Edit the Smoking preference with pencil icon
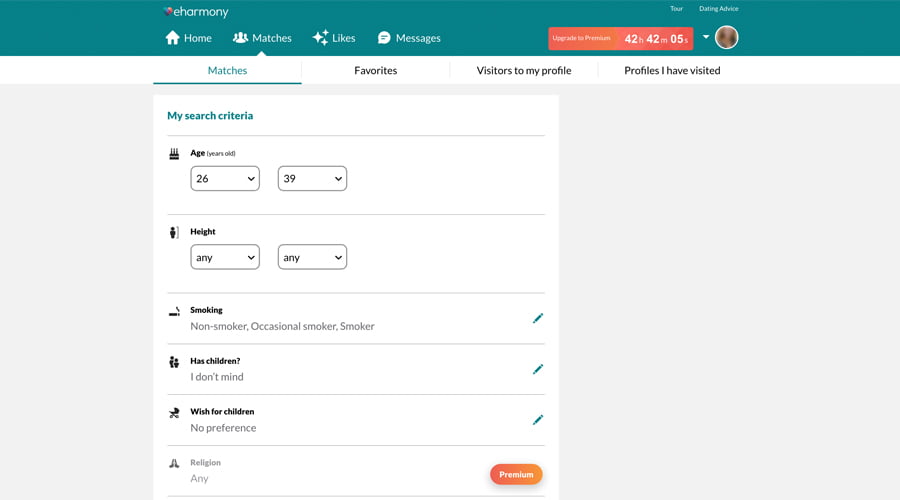Image resolution: width=900 pixels, height=500 pixels. 538,318
